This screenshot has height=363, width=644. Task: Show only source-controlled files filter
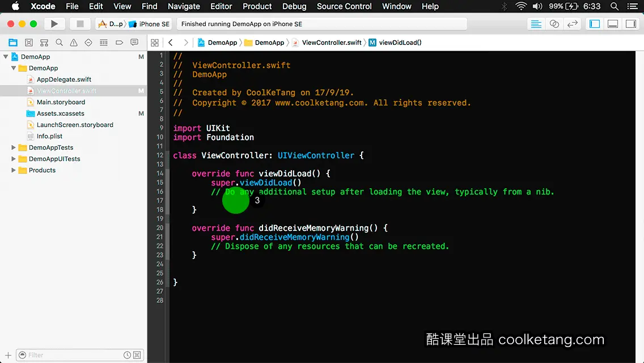point(137,355)
